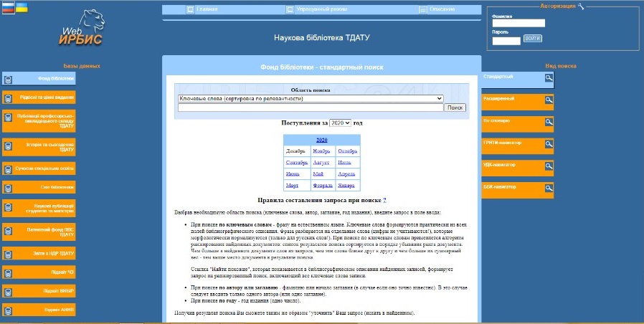Image resolution: width=644 pixels, height=324 pixels.
Task: Focus the search query text field
Action: coord(311,108)
